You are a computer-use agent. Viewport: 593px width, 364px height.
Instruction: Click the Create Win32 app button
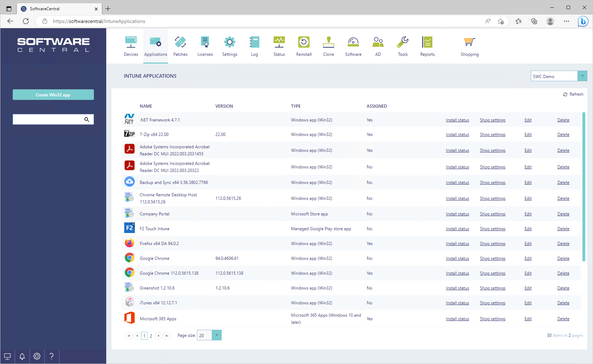pyautogui.click(x=53, y=95)
